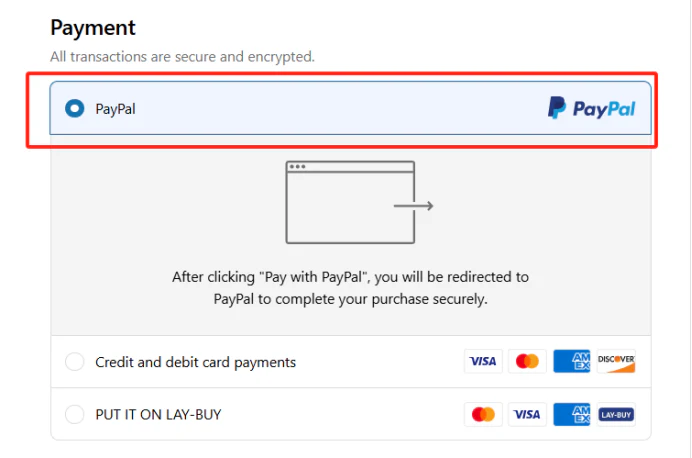Screen dimensions: 692x458
Task: Click the Discover card icon
Action: (x=616, y=361)
